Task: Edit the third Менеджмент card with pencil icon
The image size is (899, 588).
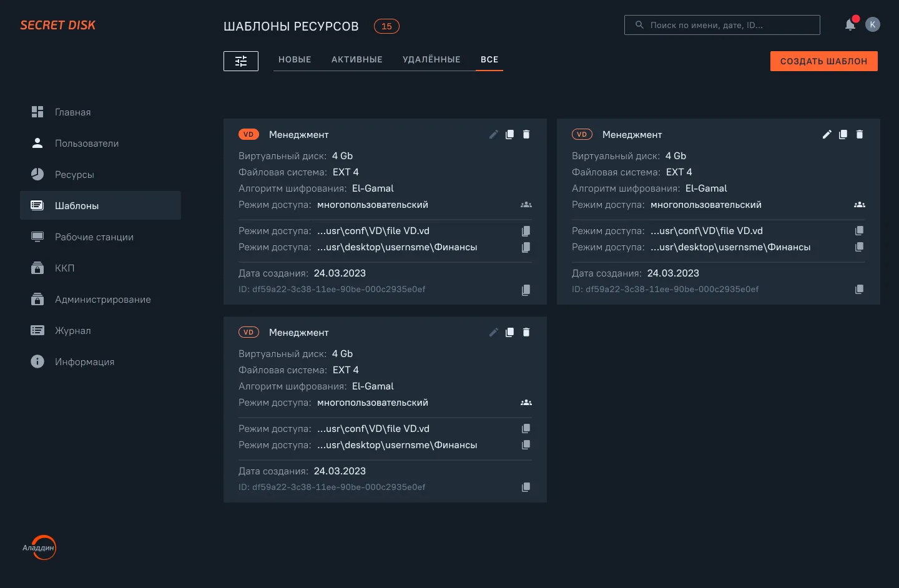Action: [x=493, y=332]
